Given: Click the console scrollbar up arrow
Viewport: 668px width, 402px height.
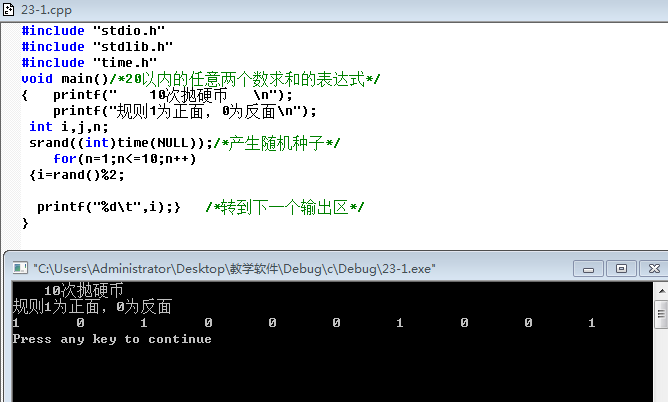Looking at the screenshot, I should point(661,291).
